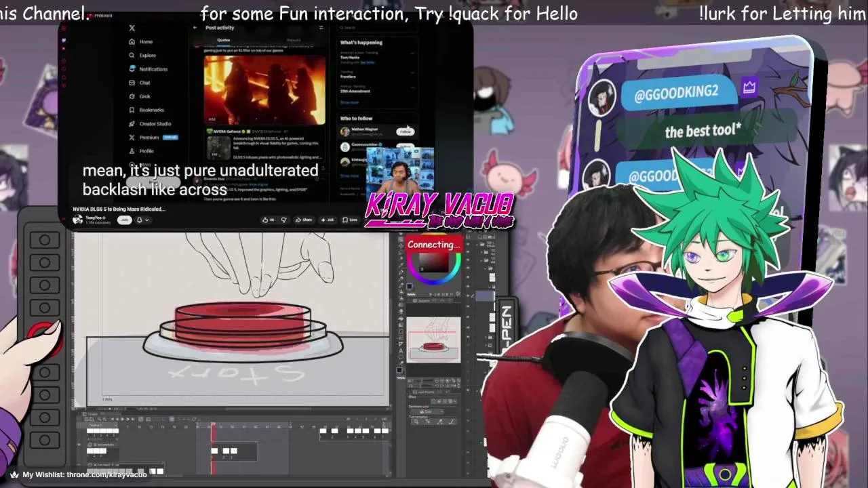Image resolution: width=868 pixels, height=488 pixels.
Task: Open the Tom Hanks trending topic
Action: [350, 57]
